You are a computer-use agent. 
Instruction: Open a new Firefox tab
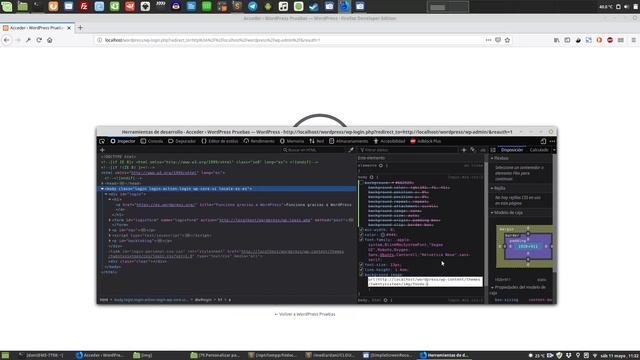80,28
